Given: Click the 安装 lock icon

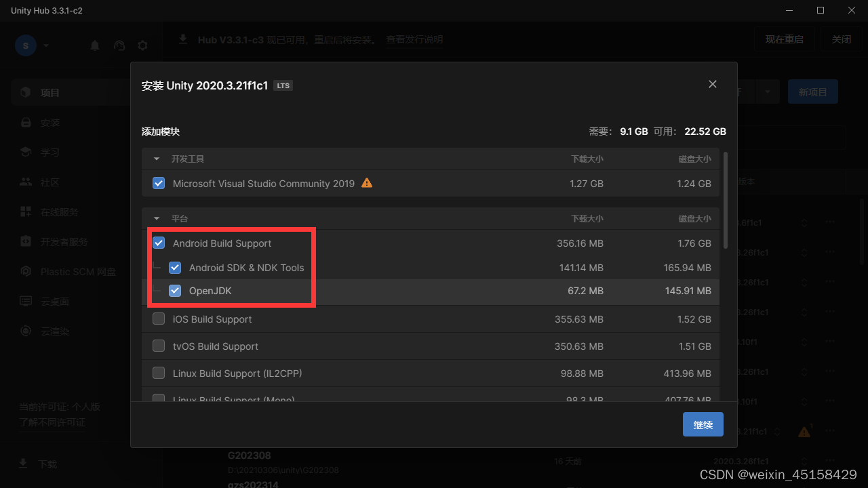Looking at the screenshot, I should point(26,123).
